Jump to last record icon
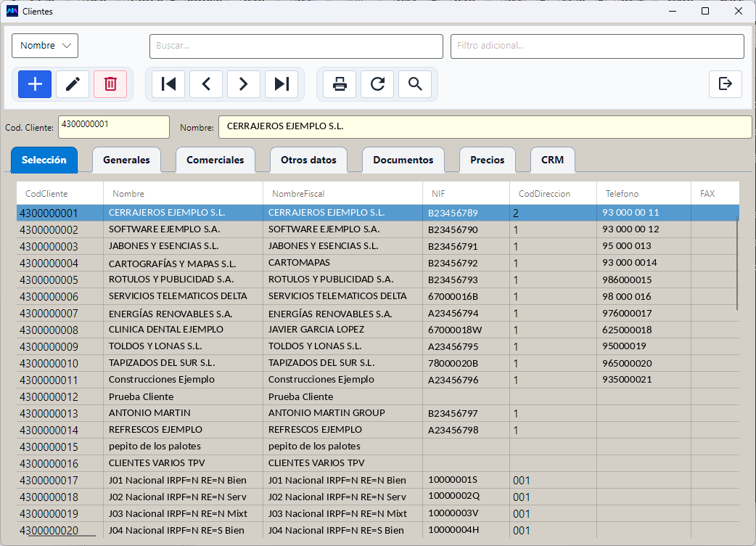Viewport: 756px width, 546px height. pos(282,84)
